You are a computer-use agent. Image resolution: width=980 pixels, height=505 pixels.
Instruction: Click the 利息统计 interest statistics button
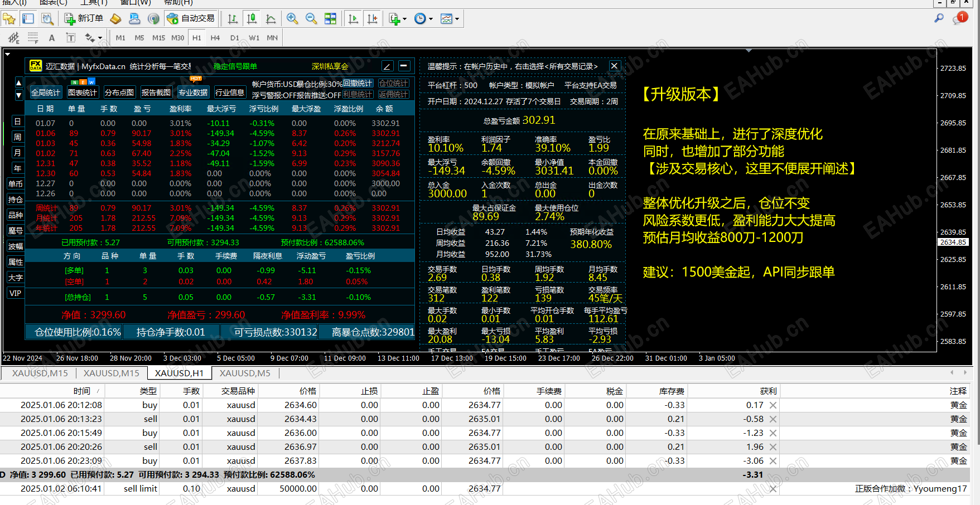point(358,95)
